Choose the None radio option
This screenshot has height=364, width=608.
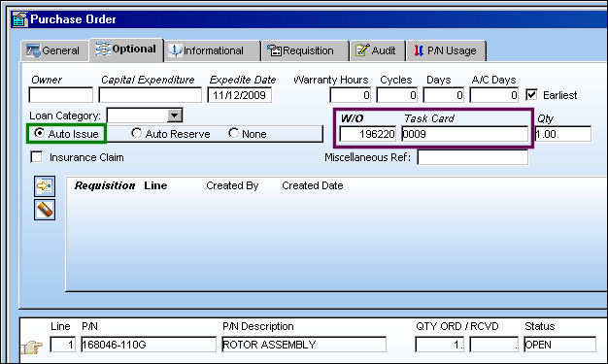233,133
